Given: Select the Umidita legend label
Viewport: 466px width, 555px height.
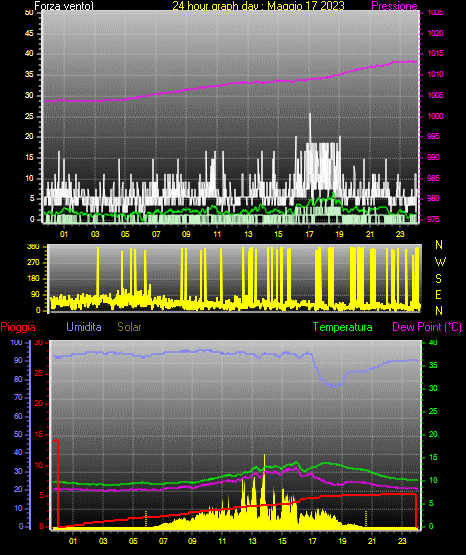Looking at the screenshot, I should 84,327.
